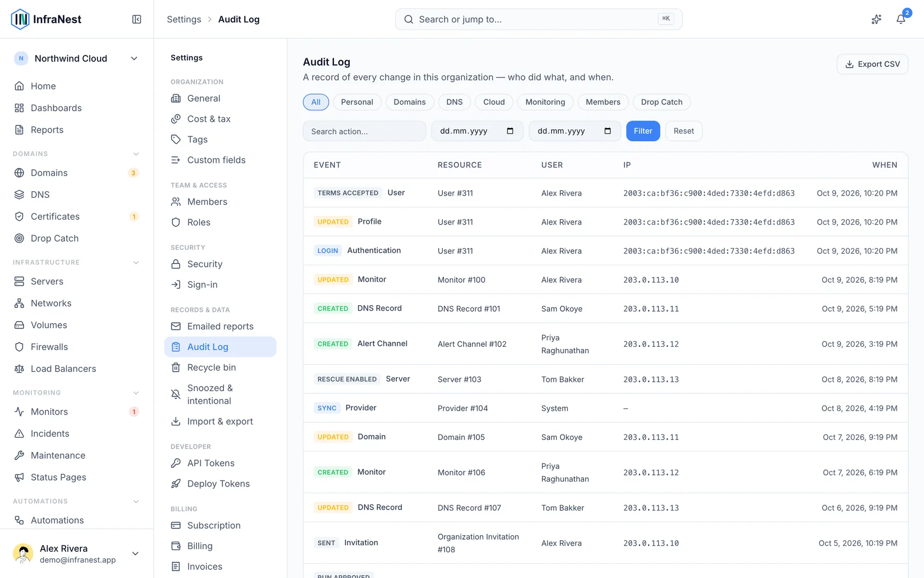Screen dimensions: 924x578
Task: Apply the blue Filter button
Action: (x=643, y=131)
